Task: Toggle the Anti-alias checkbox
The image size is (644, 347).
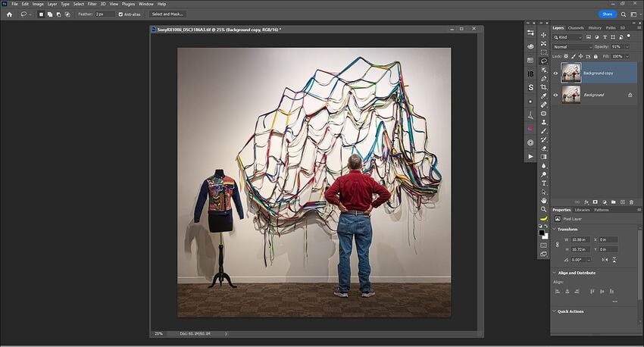Action: coord(120,14)
